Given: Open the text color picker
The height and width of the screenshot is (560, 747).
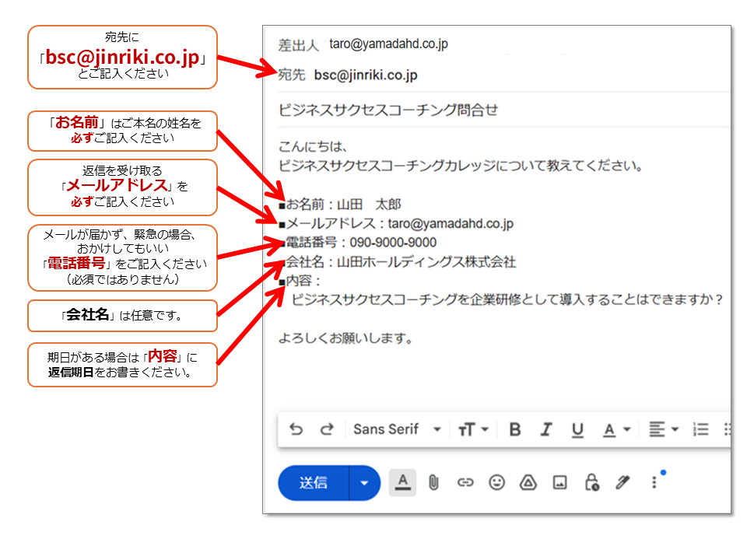Looking at the screenshot, I should click(x=616, y=430).
